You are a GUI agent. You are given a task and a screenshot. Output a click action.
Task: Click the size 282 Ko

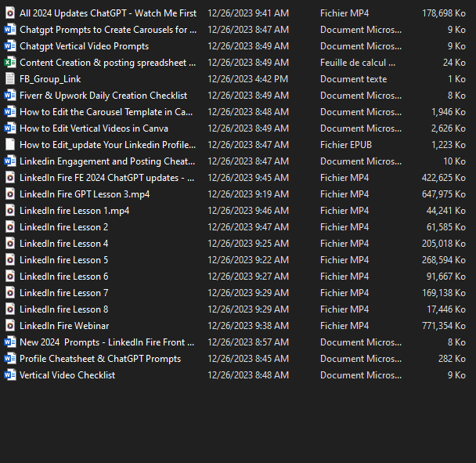coord(452,359)
